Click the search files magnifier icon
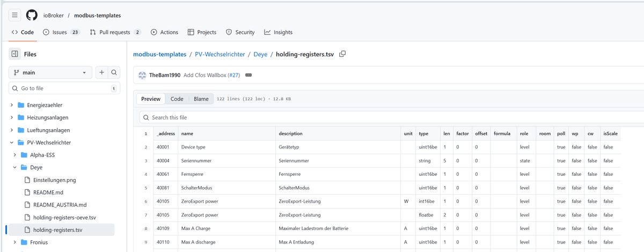 tap(114, 72)
